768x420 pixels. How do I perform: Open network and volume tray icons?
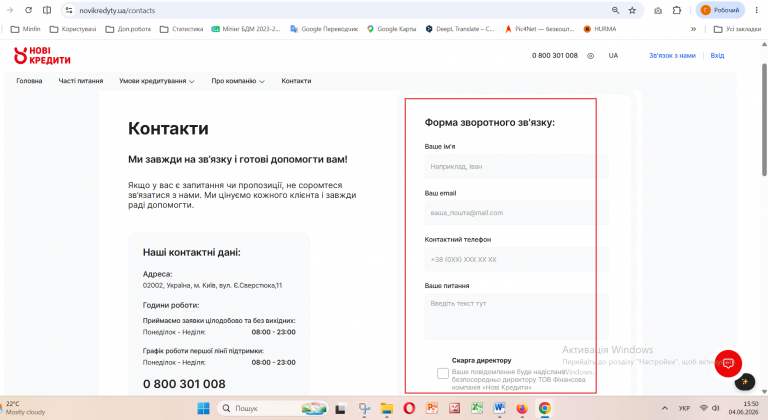(x=710, y=408)
